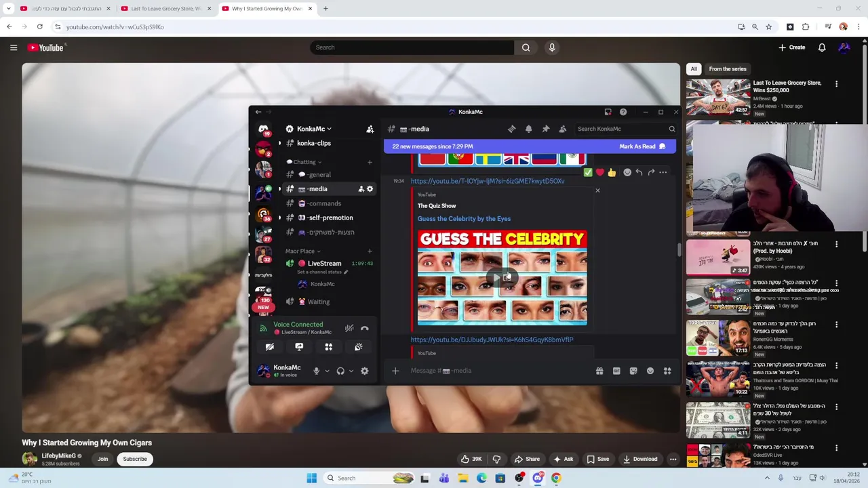
Task: Like the YouTube video
Action: coord(471,459)
